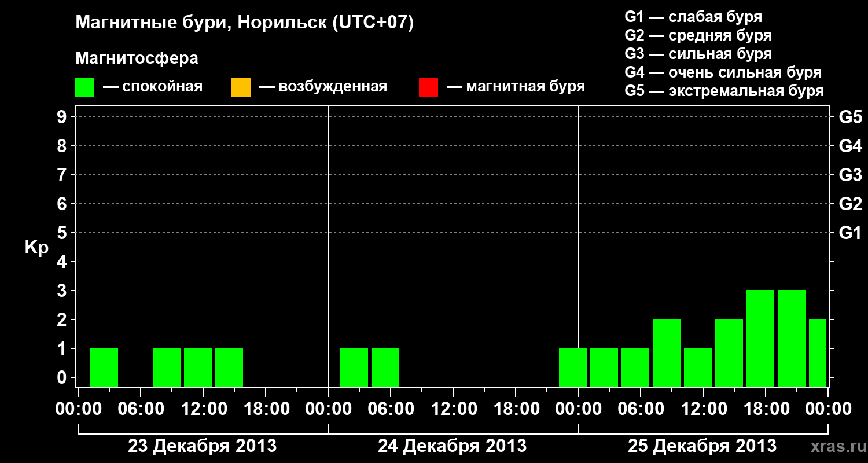Click the bar spanning midnight into 25 Декабря
This screenshot has width=868, height=463.
pos(573,367)
